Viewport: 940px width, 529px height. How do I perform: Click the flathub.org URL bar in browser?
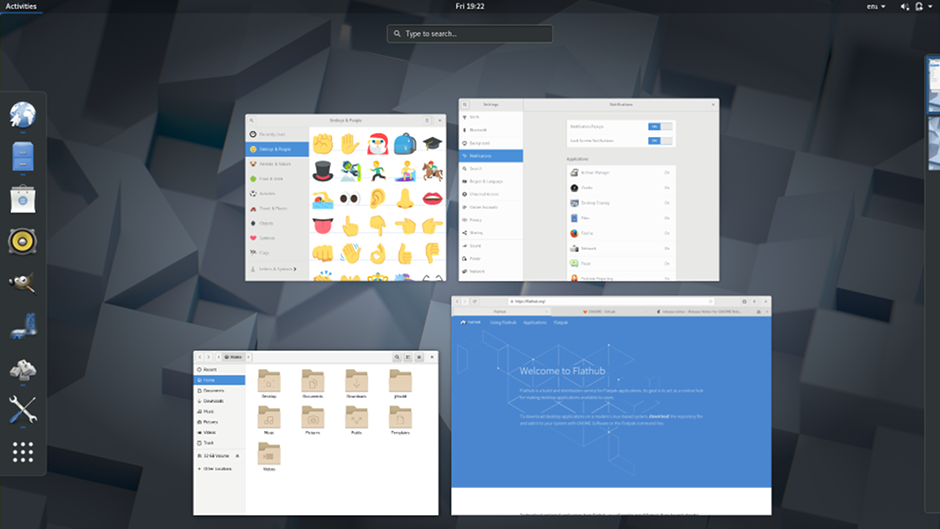[610, 302]
